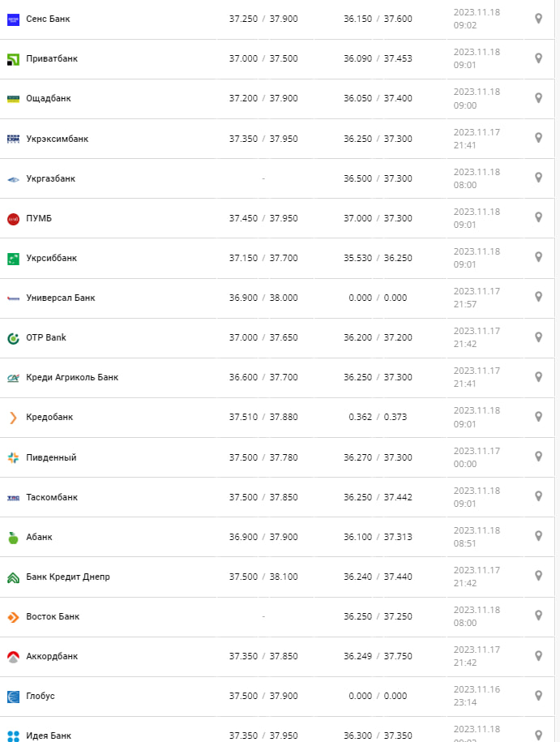This screenshot has width=560, height=742.
Task: Select the OTP Bank logo icon
Action: [13, 338]
